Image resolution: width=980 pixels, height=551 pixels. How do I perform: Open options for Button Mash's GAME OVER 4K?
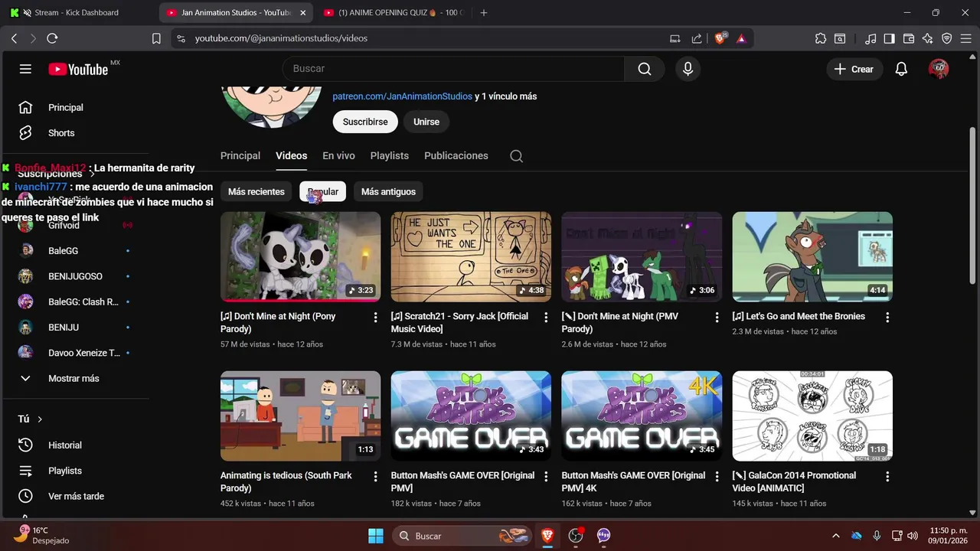(717, 476)
